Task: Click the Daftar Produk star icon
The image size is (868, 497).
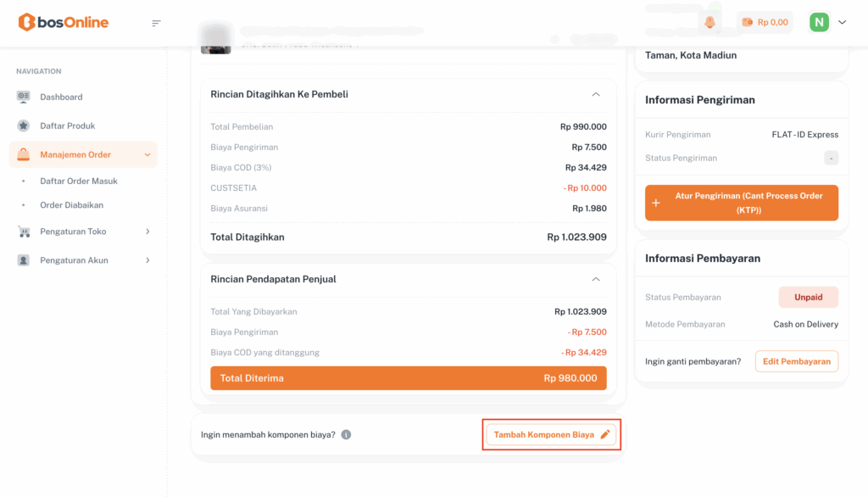Action: [x=24, y=126]
